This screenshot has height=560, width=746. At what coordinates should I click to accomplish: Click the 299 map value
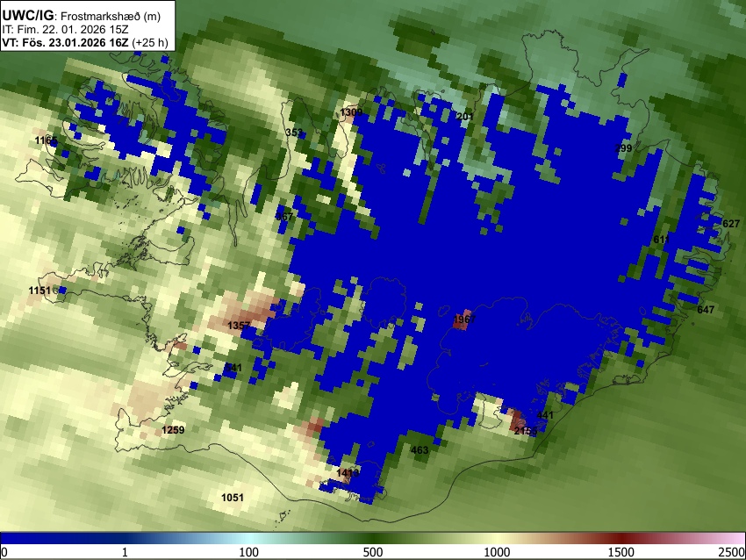click(x=623, y=148)
